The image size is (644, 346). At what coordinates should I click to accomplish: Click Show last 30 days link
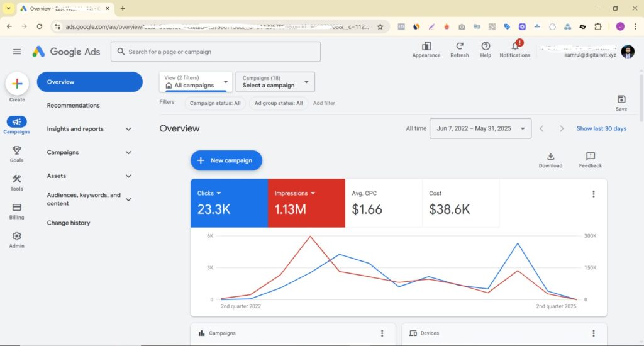(x=601, y=128)
